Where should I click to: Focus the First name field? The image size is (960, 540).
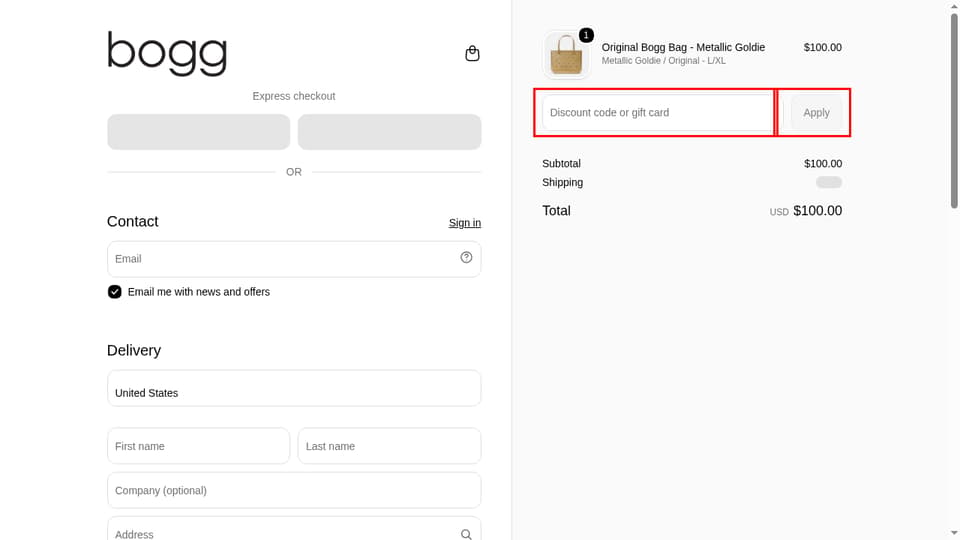(198, 446)
